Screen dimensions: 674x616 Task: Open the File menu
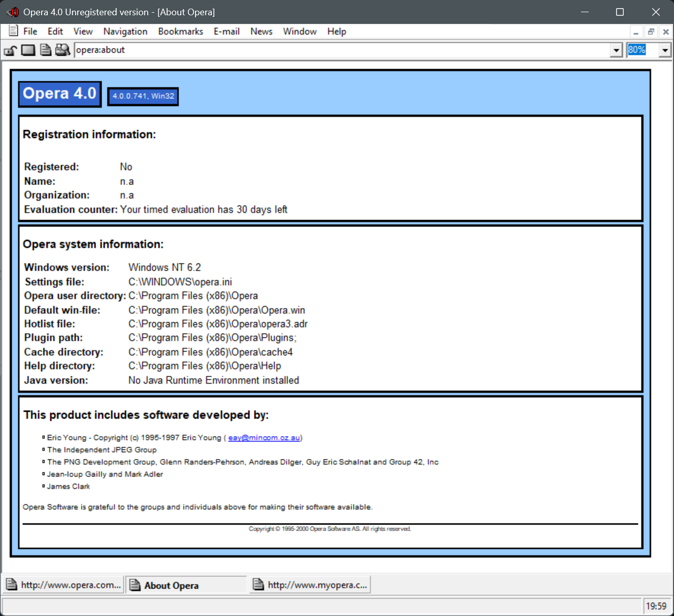(x=30, y=32)
